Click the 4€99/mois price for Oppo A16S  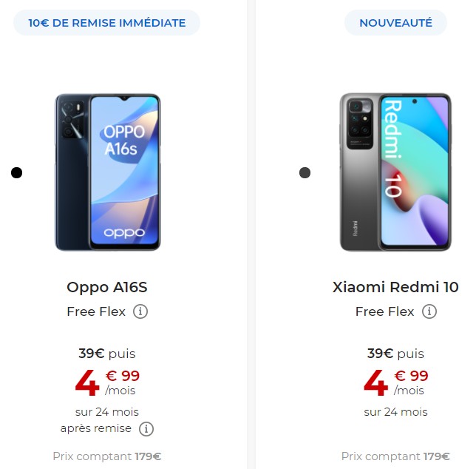click(107, 382)
